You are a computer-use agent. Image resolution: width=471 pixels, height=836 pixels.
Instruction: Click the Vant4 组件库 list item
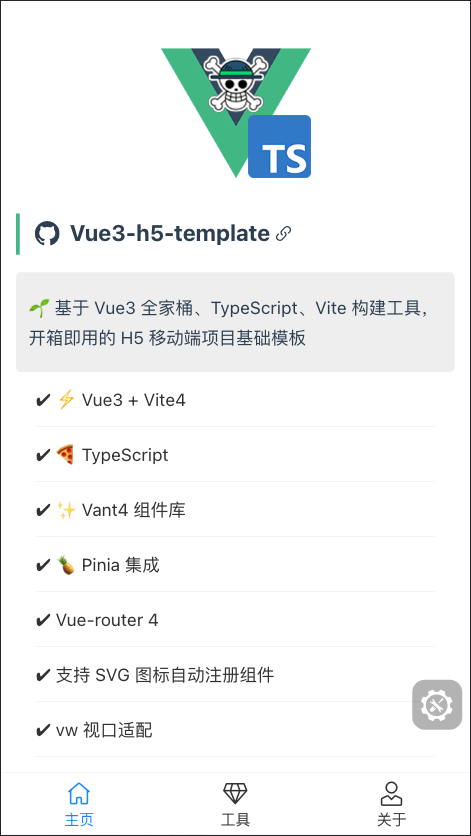pyautogui.click(x=235, y=510)
